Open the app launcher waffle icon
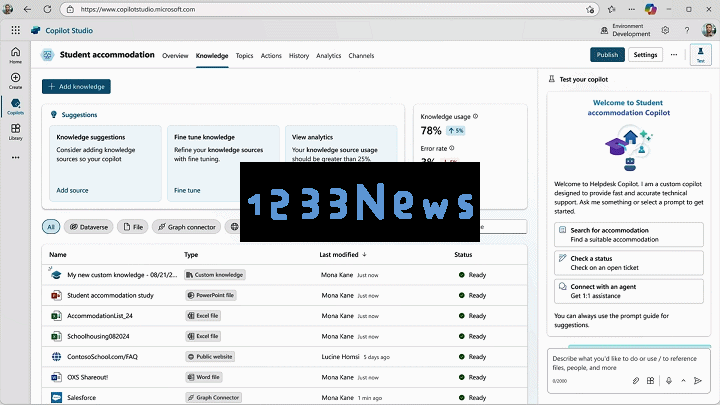720x405 pixels. coord(16,30)
